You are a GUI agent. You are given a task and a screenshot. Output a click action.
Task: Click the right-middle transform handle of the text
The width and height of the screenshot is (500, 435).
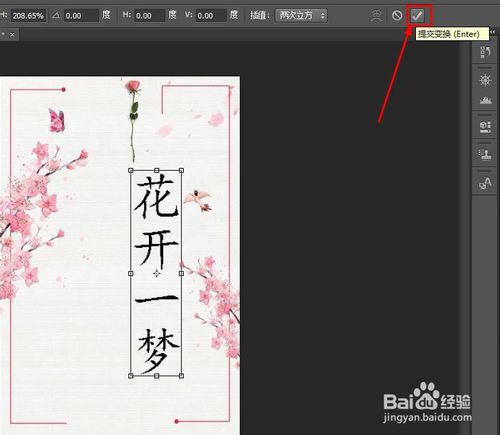tap(181, 273)
